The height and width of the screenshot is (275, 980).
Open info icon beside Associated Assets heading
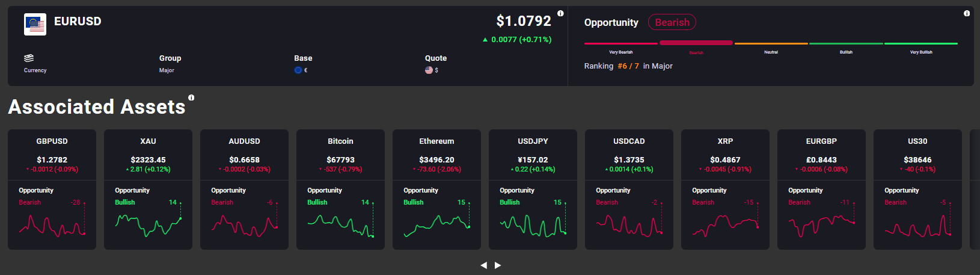click(191, 97)
